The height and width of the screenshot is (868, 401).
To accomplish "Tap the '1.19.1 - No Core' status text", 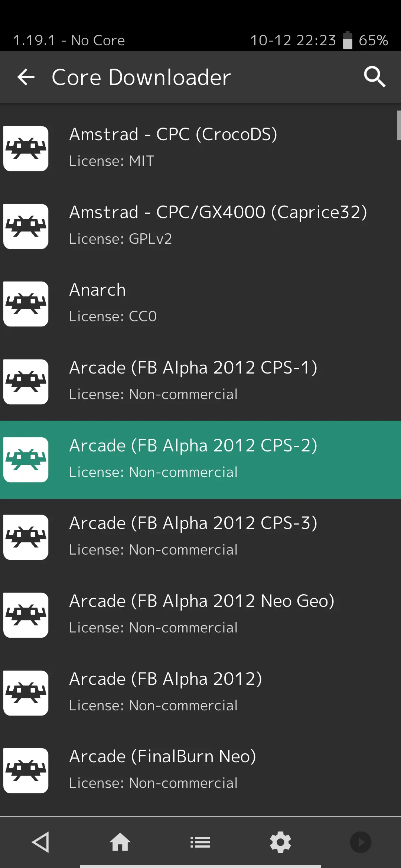I will (69, 40).
